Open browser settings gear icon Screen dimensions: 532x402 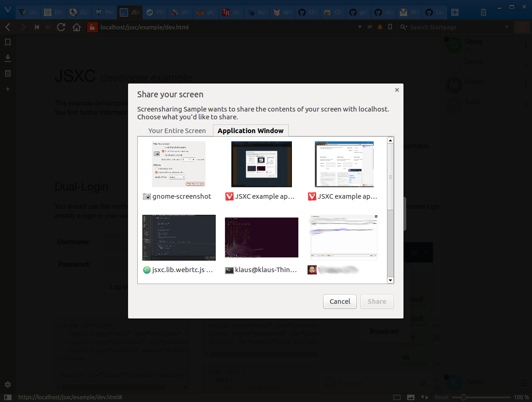tap(7, 385)
